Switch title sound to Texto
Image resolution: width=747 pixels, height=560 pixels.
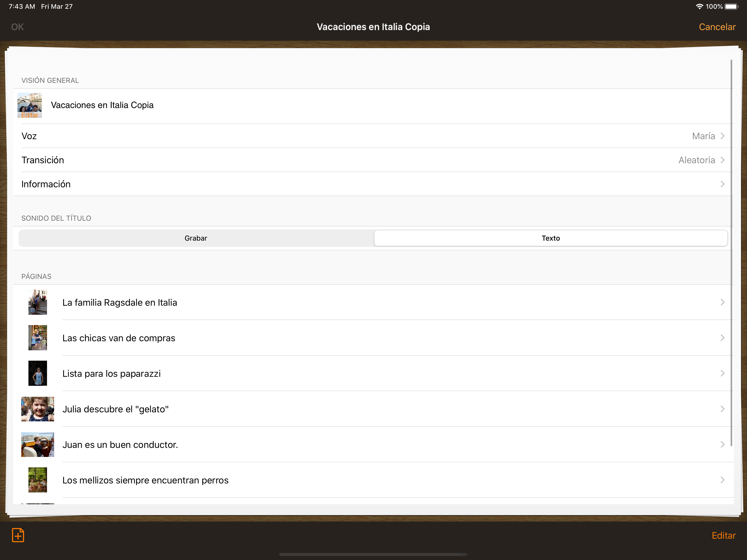point(551,238)
